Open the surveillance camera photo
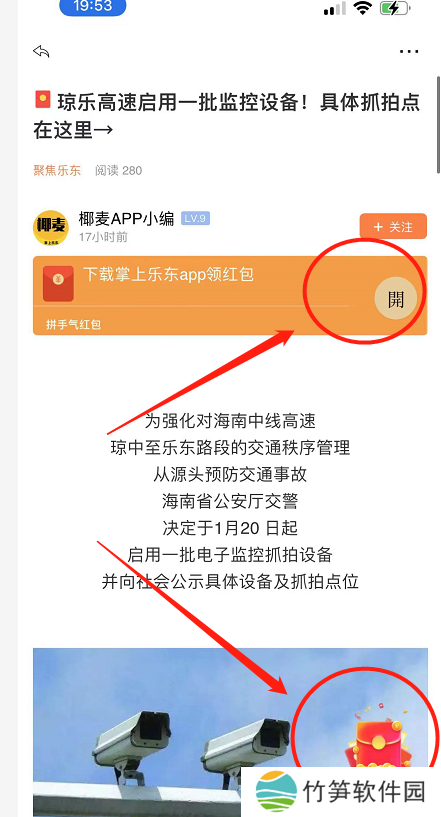The height and width of the screenshot is (817, 441). click(x=230, y=732)
